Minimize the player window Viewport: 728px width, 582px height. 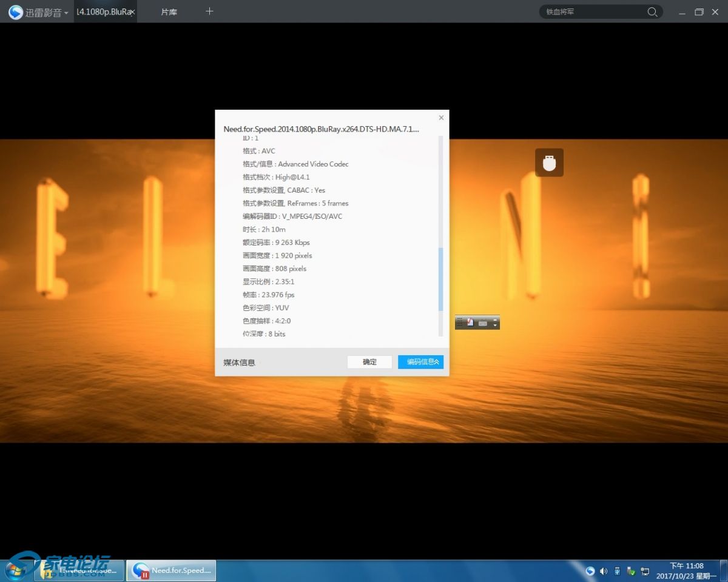682,12
